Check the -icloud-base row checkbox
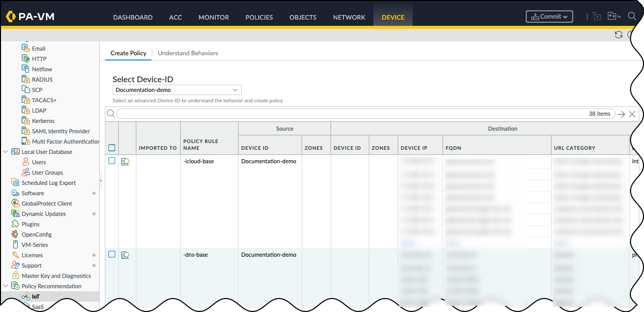 click(x=112, y=161)
